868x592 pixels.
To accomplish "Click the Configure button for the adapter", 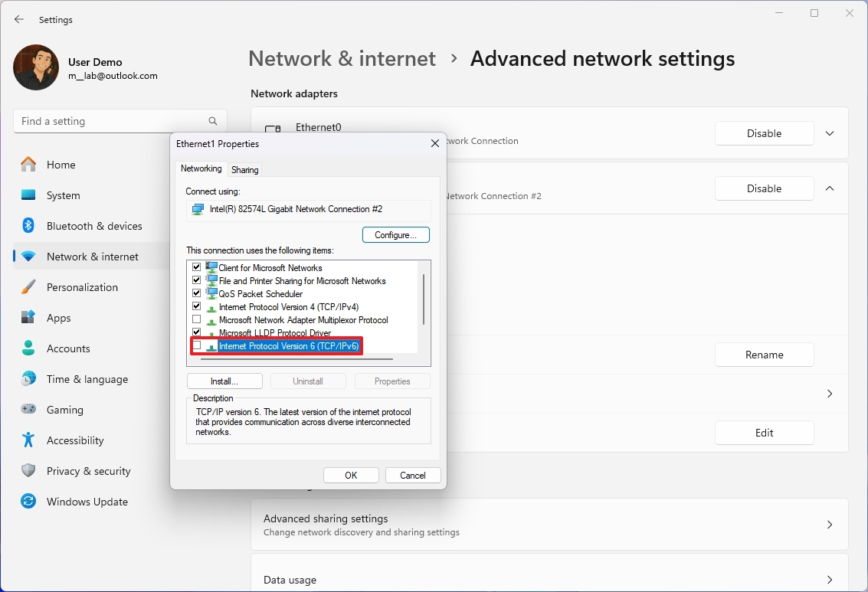I will click(x=395, y=234).
